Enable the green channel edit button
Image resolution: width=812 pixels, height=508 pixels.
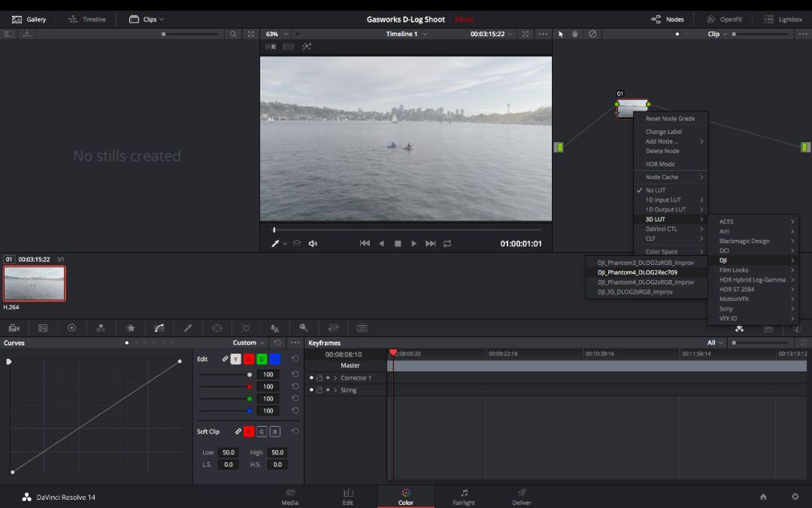tap(262, 359)
